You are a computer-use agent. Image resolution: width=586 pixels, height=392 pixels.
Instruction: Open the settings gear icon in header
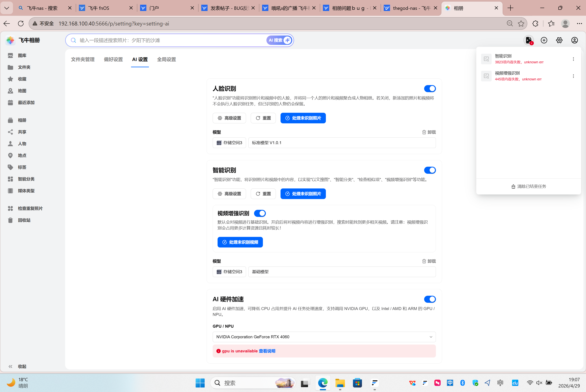click(559, 40)
